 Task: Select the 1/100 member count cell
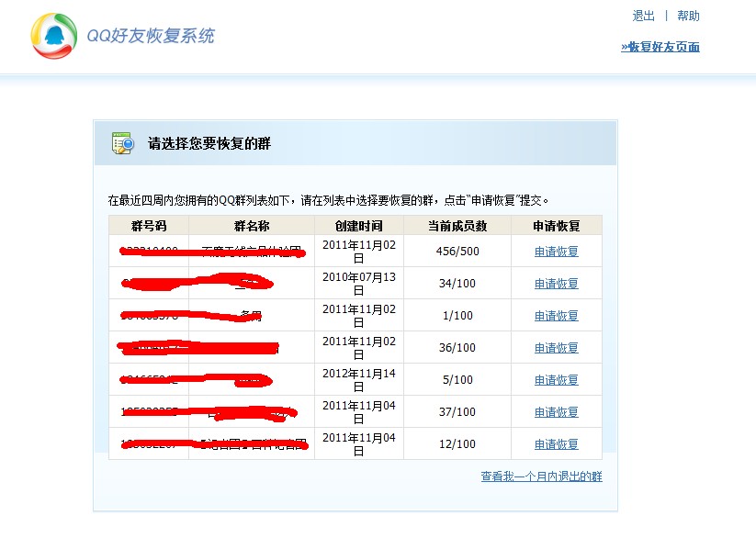[457, 316]
